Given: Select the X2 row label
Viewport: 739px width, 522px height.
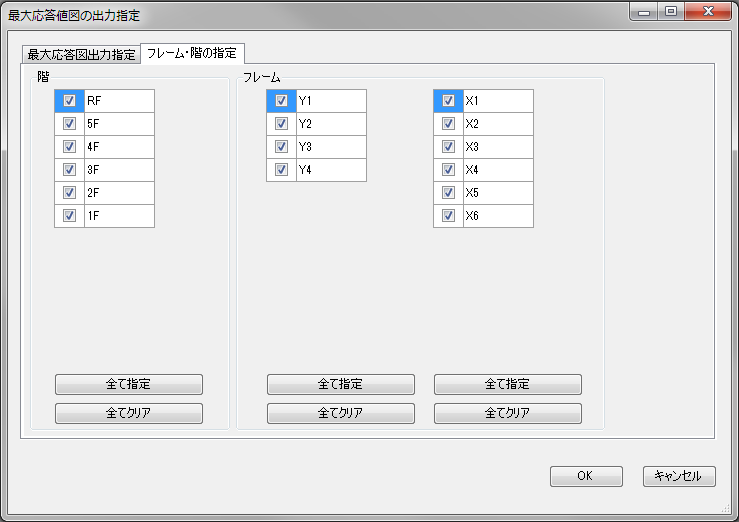Looking at the screenshot, I should (498, 124).
